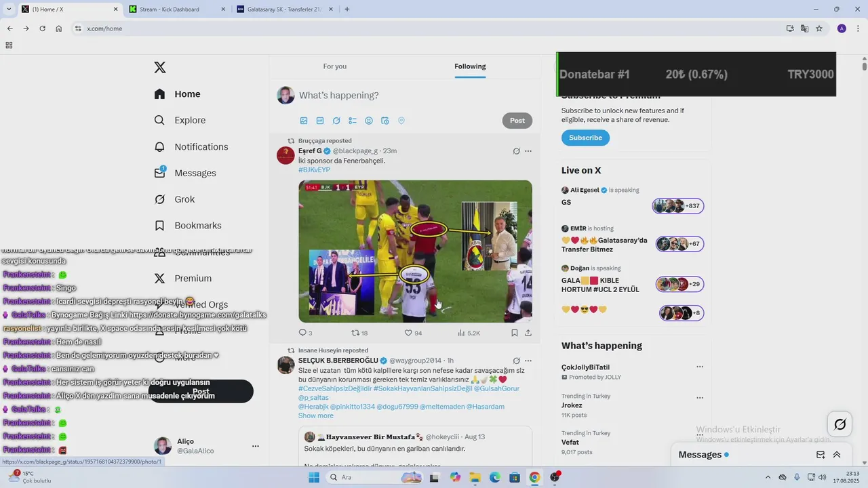Image resolution: width=868 pixels, height=488 pixels.
Task: Ask Grok about Selçuk B.Berberoğlu's post
Action: pyautogui.click(x=516, y=361)
